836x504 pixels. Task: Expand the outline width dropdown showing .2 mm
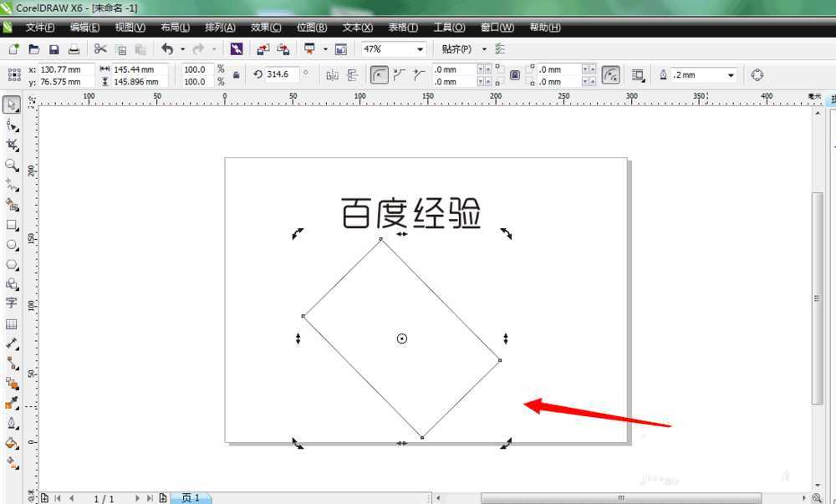pos(730,74)
